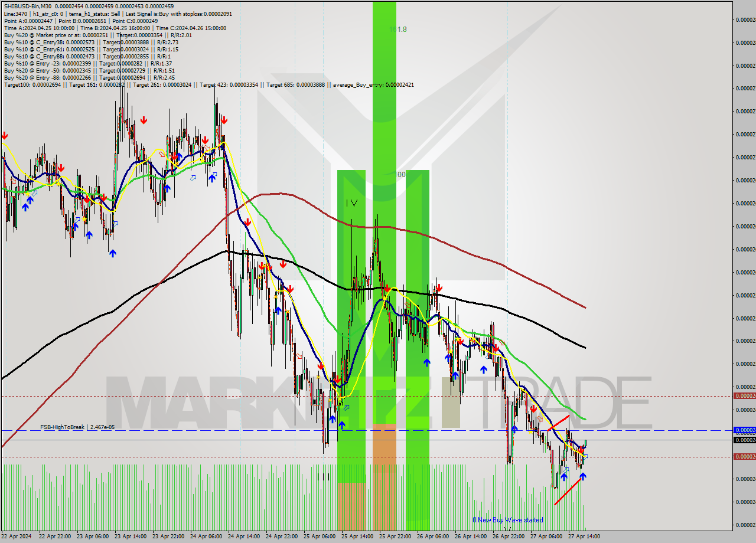Click the '25 Apr 06:00' time label
The height and width of the screenshot is (543, 756).
tap(320, 537)
